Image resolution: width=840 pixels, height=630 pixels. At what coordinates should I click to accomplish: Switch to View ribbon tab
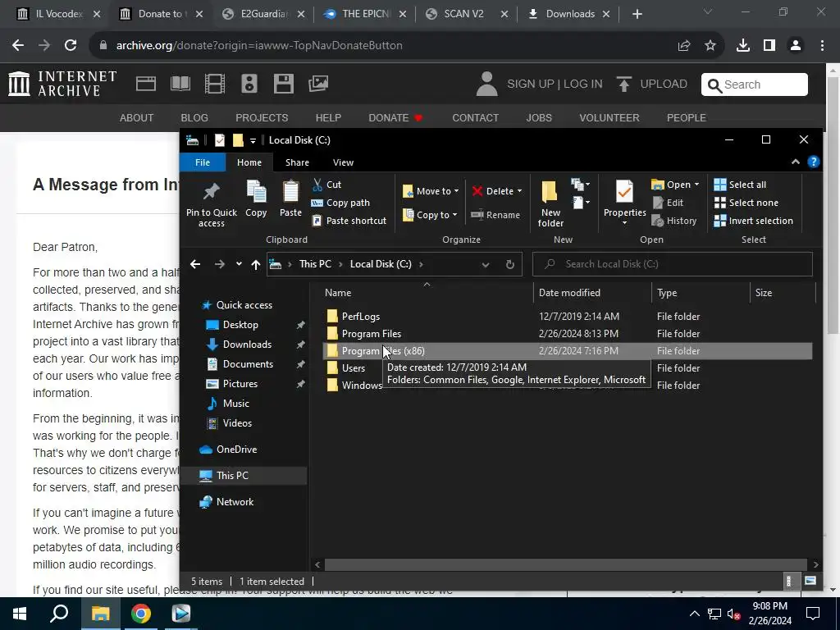pos(343,162)
